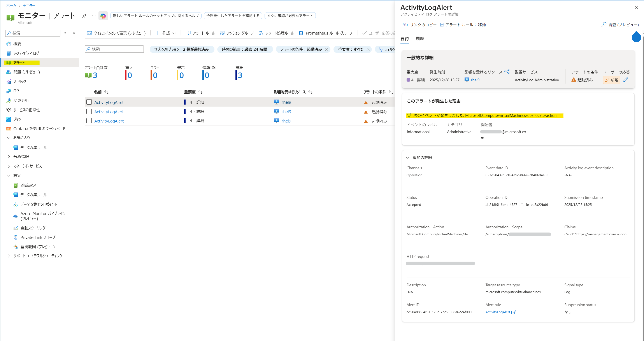644x341 pixels.
Task: Tick the checkbox for the third ActivityLogAlert row
Action: pos(89,121)
